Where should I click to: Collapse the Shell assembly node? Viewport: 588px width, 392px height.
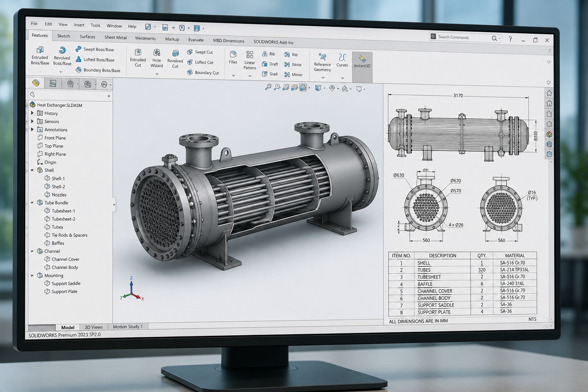pos(32,170)
